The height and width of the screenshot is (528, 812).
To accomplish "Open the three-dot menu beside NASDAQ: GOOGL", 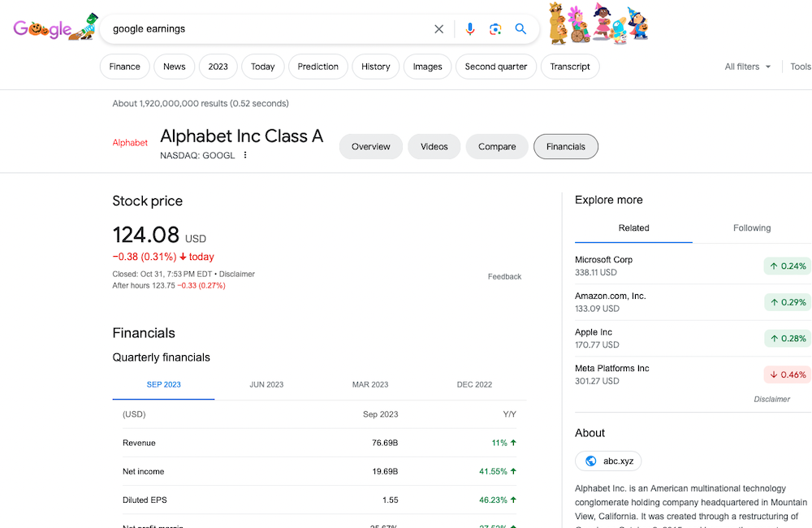I will point(245,155).
